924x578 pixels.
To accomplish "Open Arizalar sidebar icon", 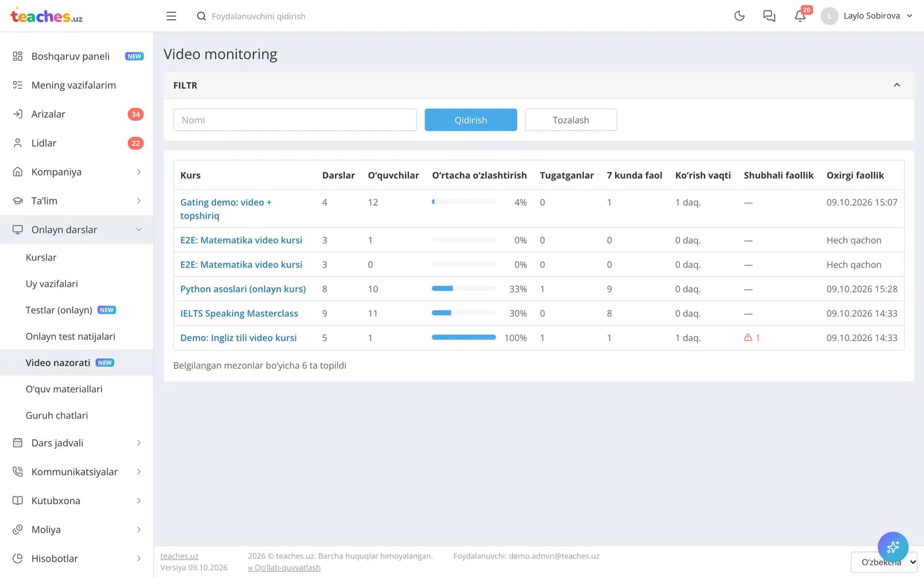I will pyautogui.click(x=18, y=114).
